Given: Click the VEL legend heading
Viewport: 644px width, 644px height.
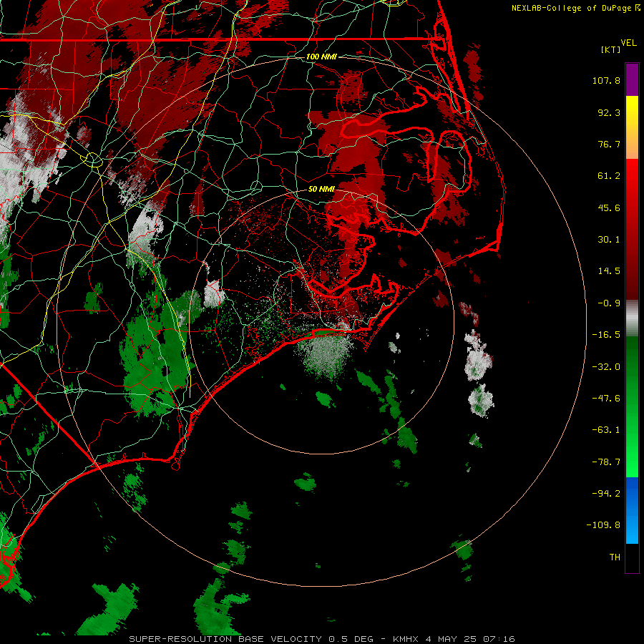Looking at the screenshot, I should click(628, 43).
